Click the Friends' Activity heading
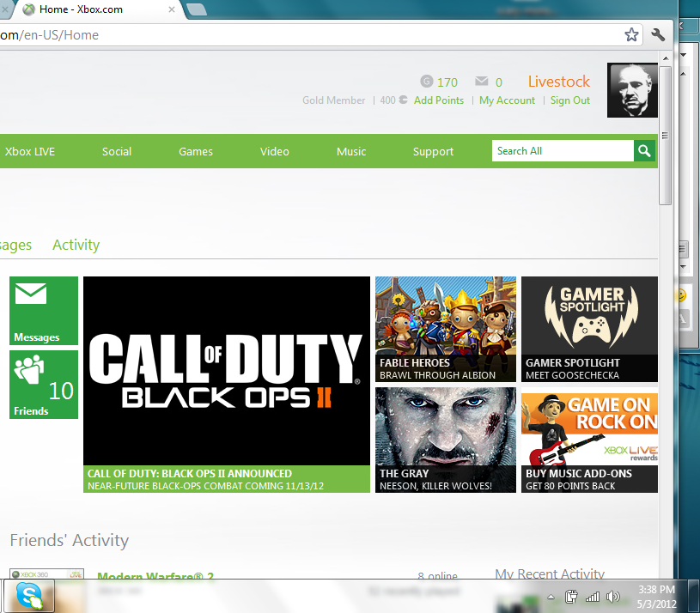This screenshot has height=613, width=700. click(x=70, y=540)
